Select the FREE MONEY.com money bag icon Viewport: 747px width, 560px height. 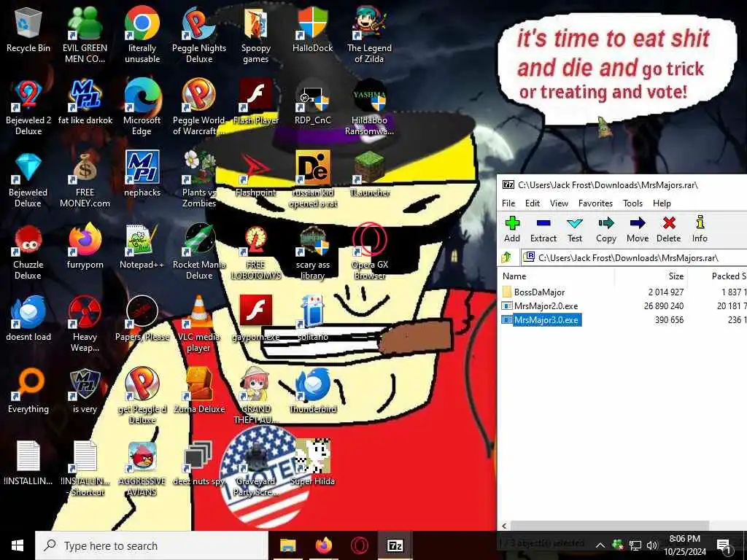(85, 180)
